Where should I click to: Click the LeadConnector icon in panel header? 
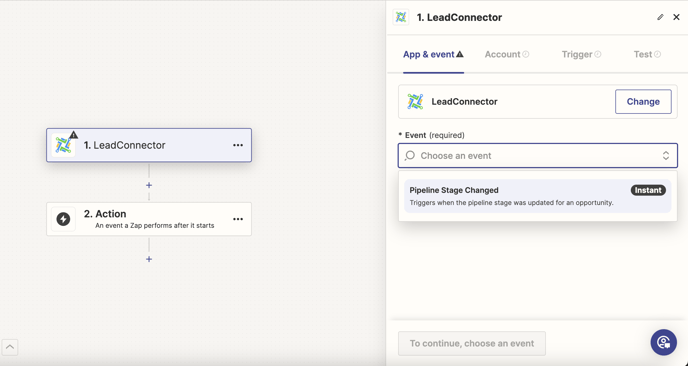coord(401,17)
